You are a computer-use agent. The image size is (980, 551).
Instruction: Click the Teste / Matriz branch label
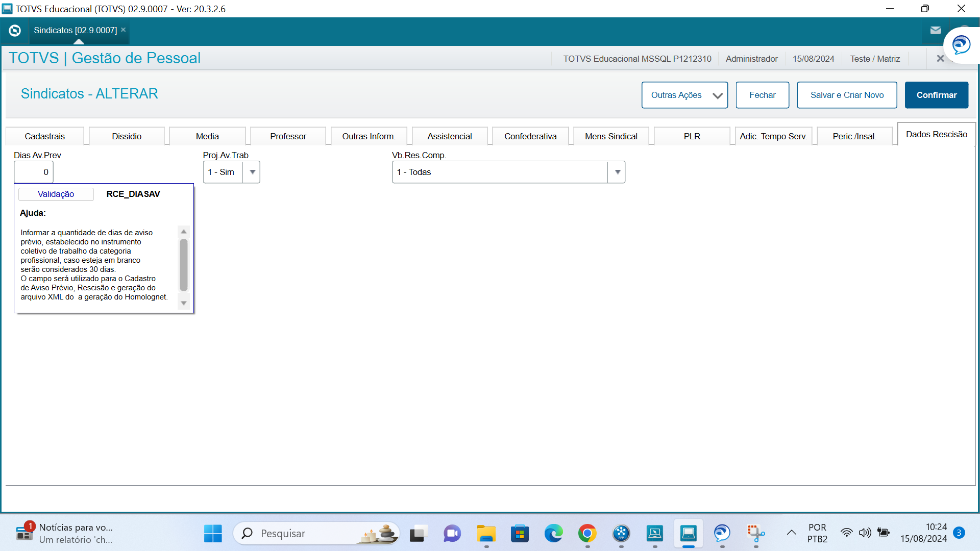coord(875,59)
